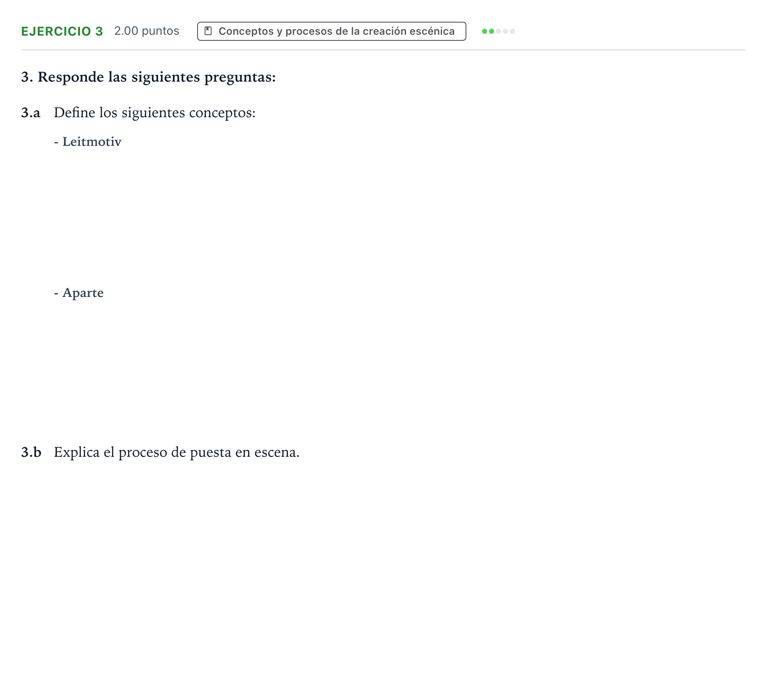Click '3. Responde las siguientes preguntas:' heading
This screenshot has width=766, height=700.
coord(149,77)
